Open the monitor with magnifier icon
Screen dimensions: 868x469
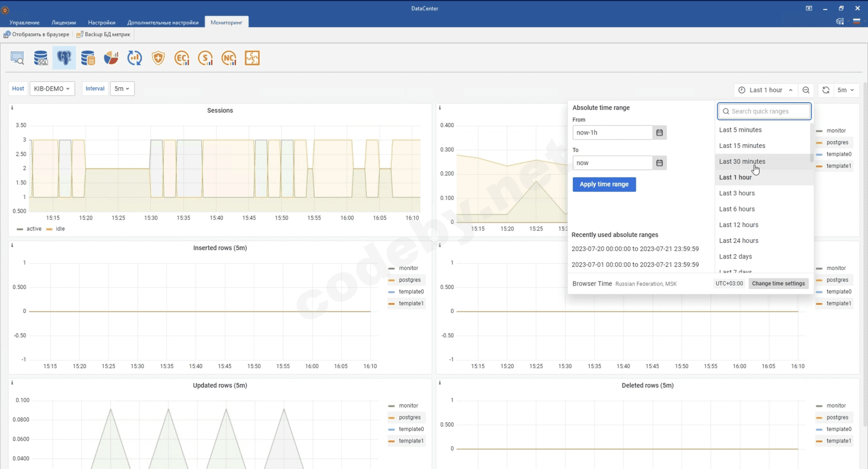tap(17, 58)
